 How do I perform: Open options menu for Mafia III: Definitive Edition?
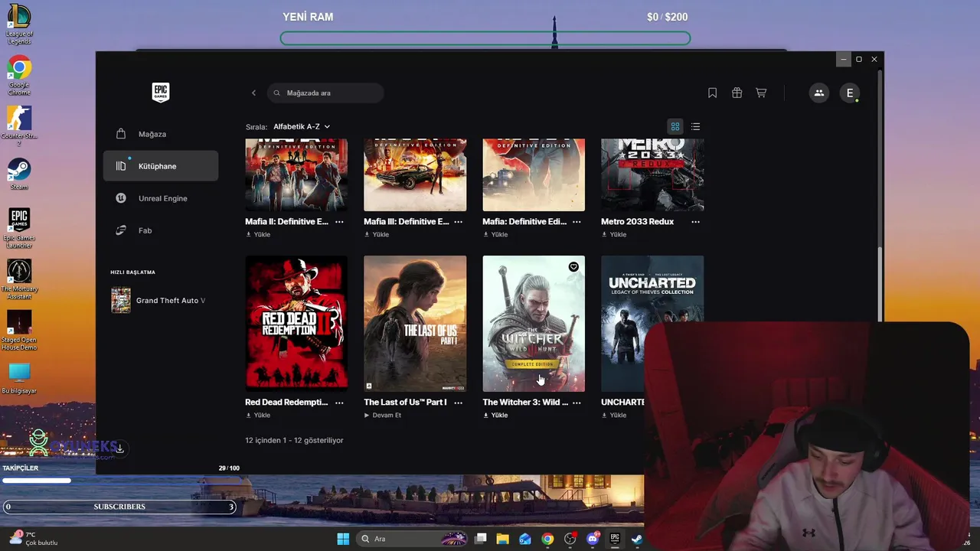click(x=458, y=222)
